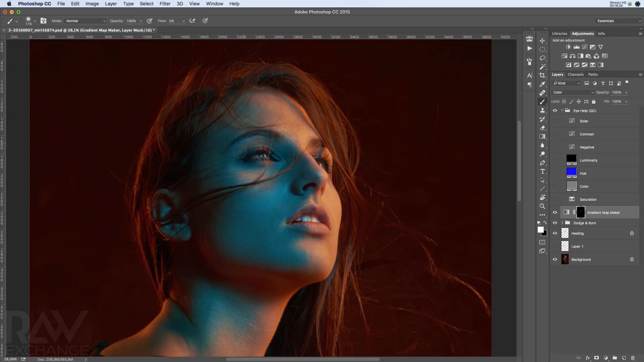
Task: Open the Flow value dropdown
Action: [183, 21]
